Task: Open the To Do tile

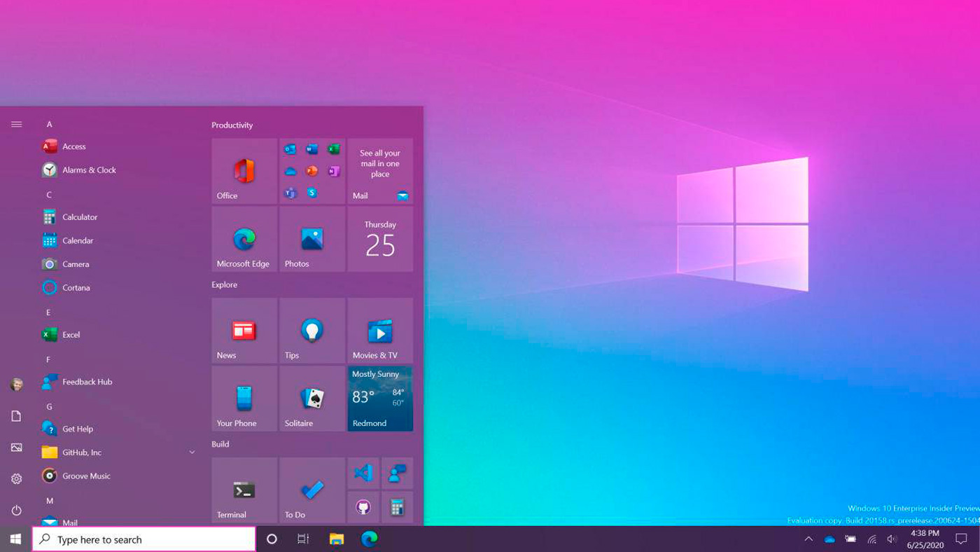Action: point(312,490)
